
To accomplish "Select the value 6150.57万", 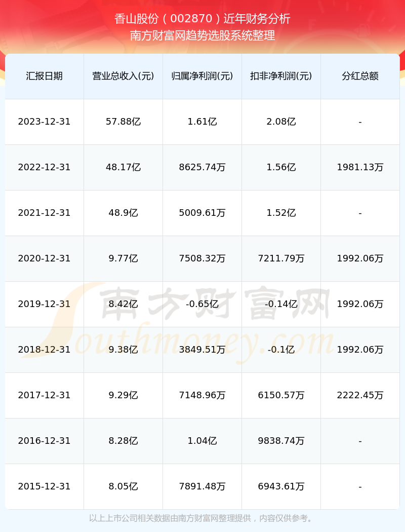I will tap(281, 395).
